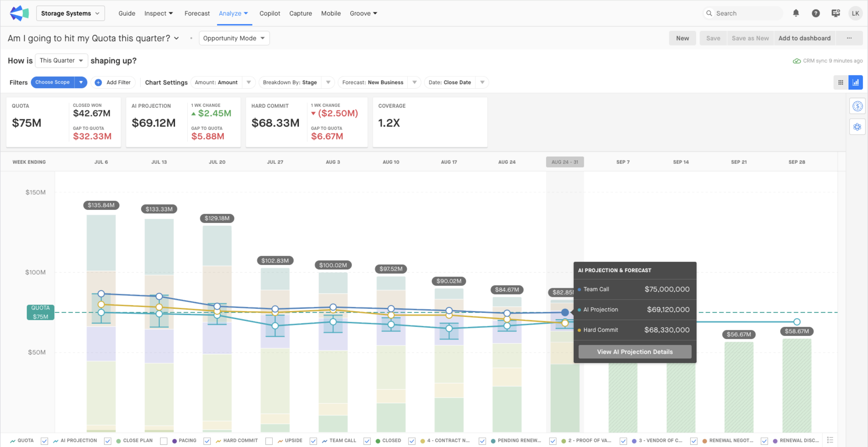Open the currency settings panel on the right

click(x=858, y=106)
